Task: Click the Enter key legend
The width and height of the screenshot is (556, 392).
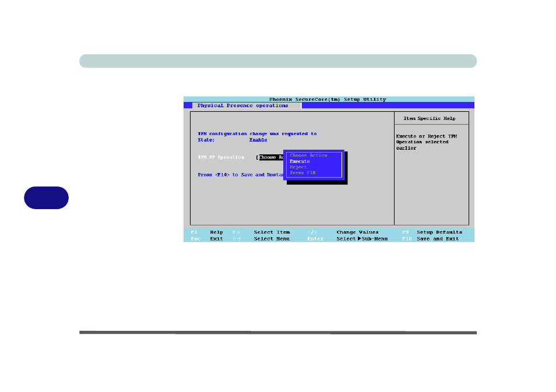Action: coord(315,239)
